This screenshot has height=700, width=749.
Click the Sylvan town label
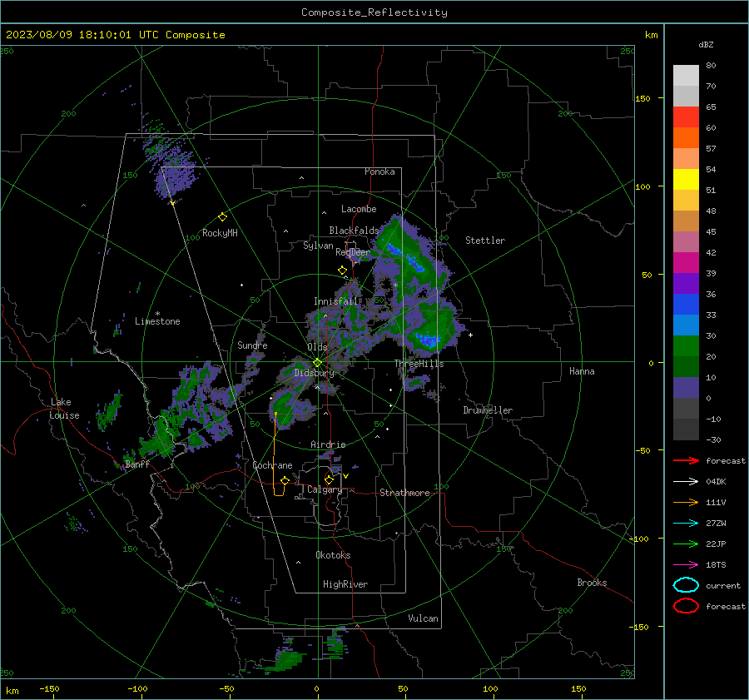coord(318,246)
